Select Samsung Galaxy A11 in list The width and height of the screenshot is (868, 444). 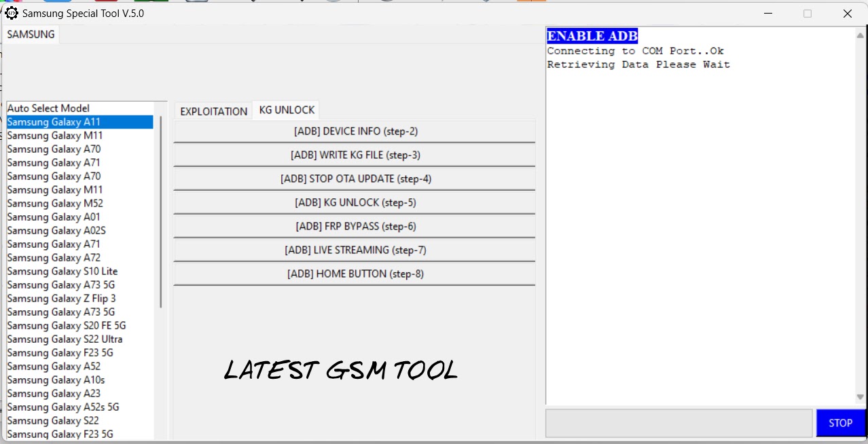pos(80,122)
